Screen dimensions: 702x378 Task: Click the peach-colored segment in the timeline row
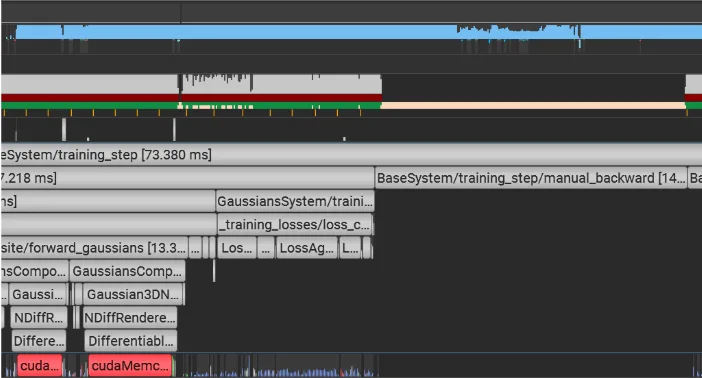[x=533, y=106]
